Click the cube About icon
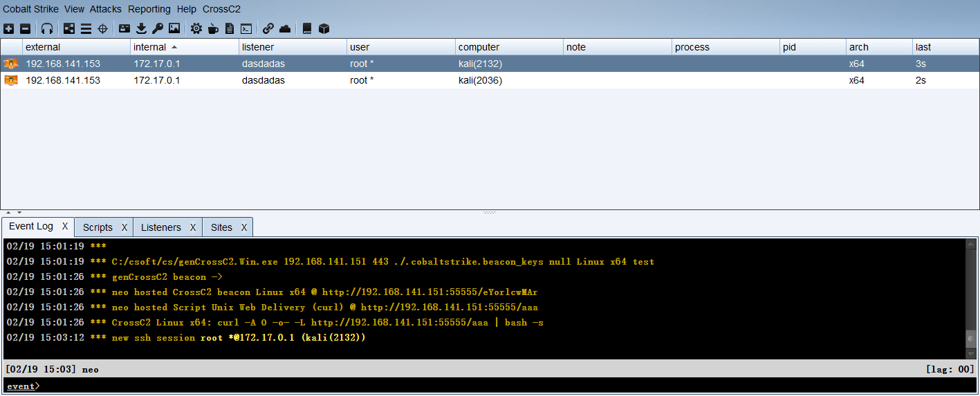The width and height of the screenshot is (980, 396). point(324,28)
